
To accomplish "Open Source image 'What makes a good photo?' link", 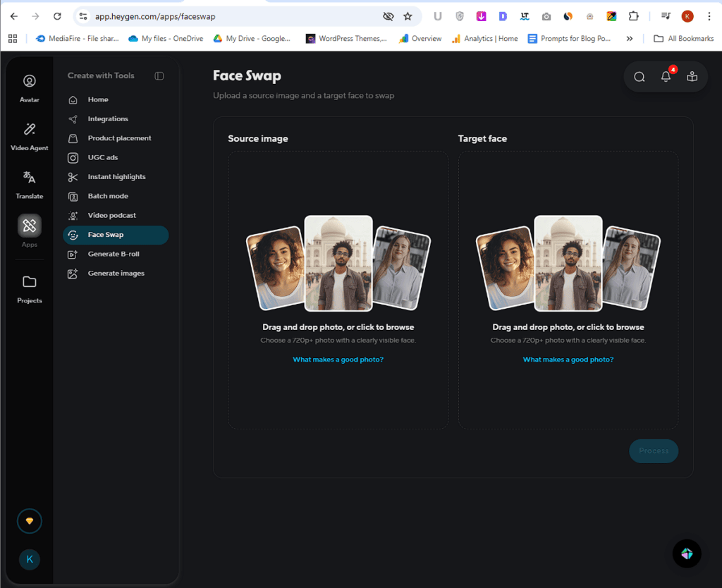I will coord(338,360).
